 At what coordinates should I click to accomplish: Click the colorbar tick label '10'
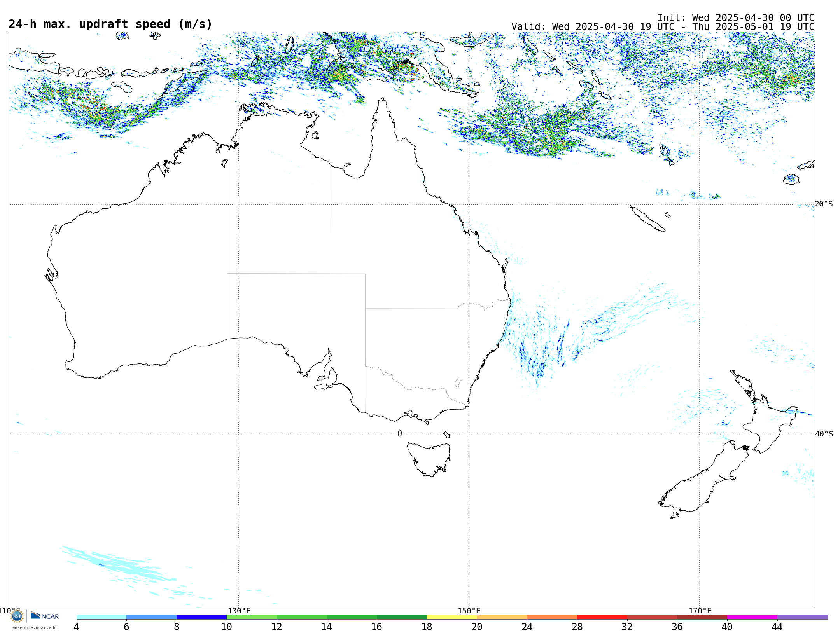tap(227, 627)
